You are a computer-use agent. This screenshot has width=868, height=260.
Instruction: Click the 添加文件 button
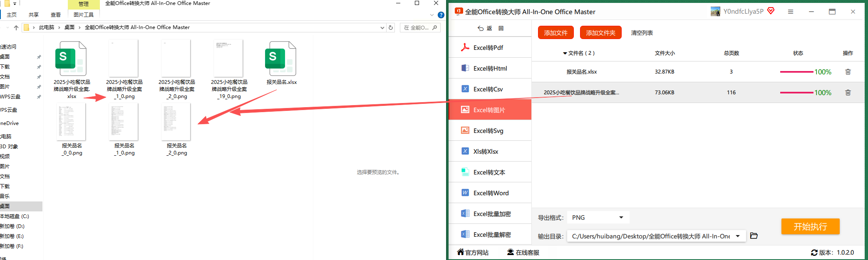coord(556,32)
